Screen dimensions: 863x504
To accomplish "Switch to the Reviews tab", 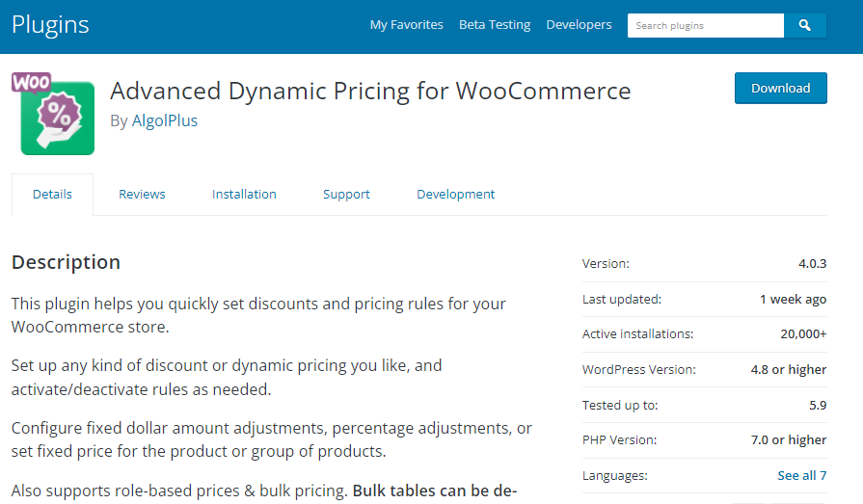I will click(x=142, y=195).
